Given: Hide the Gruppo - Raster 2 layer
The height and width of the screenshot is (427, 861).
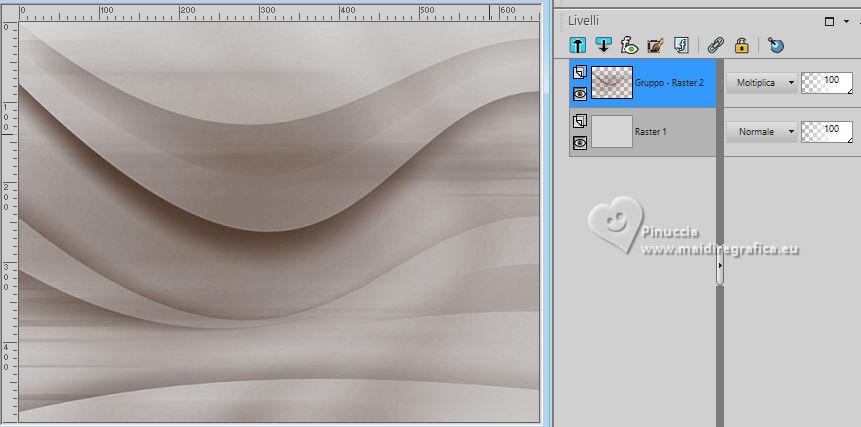Looking at the screenshot, I should (x=579, y=94).
